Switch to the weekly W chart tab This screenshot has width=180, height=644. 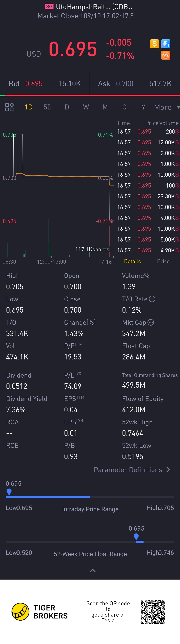[x=86, y=107]
